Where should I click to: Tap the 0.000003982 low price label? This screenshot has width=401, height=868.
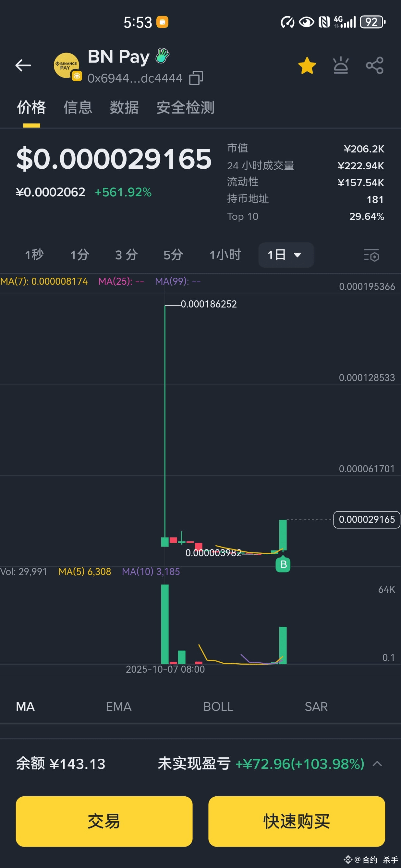[x=213, y=553]
